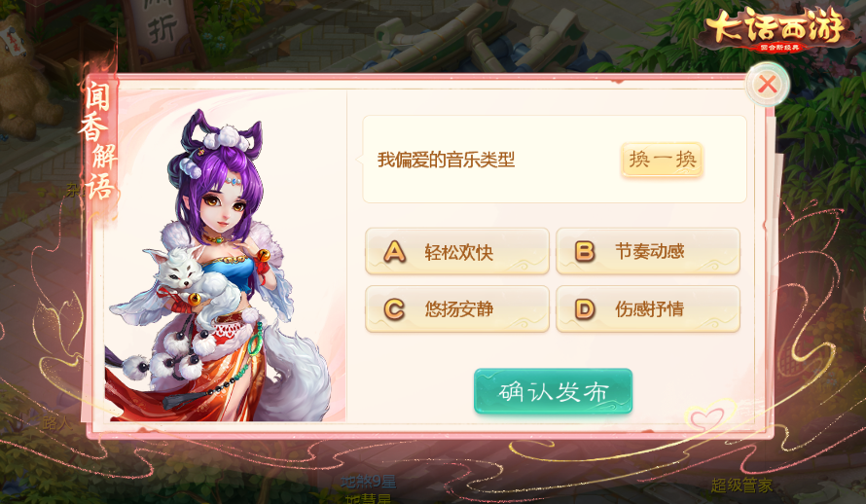This screenshot has height=504, width=866.
Task: Close the 闻香解语 dialog with the red X
Action: 767,85
